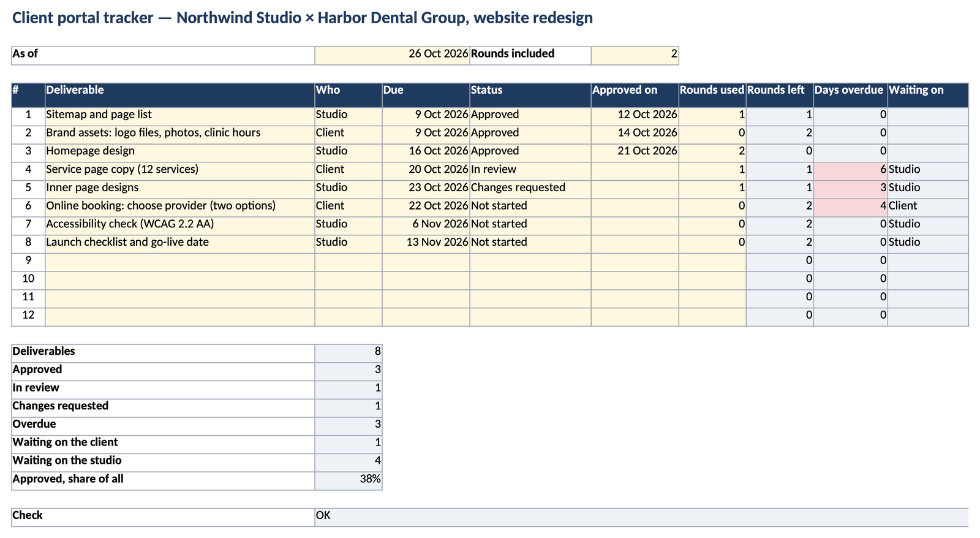The width and height of the screenshot is (980, 538).
Task: Click the '20 Oct 2026' due date
Action: (426, 172)
